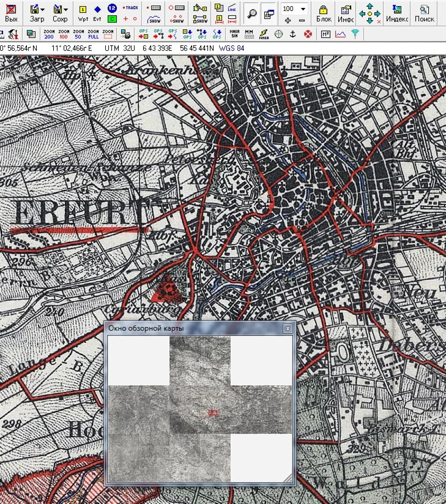Click the Wpt waypoint placement tool

[83, 13]
